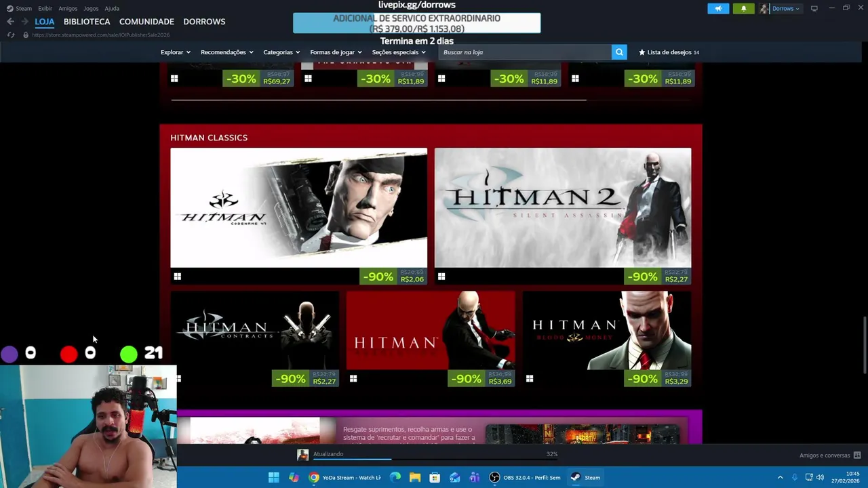The image size is (868, 488).
Task: Launch the Copilot icon in the taskbar
Action: [x=294, y=478]
